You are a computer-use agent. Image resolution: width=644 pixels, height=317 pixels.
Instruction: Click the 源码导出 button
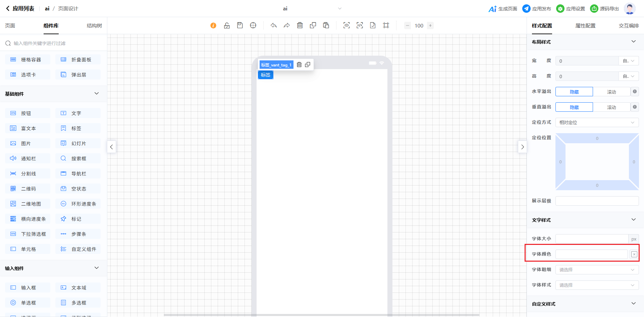(604, 9)
